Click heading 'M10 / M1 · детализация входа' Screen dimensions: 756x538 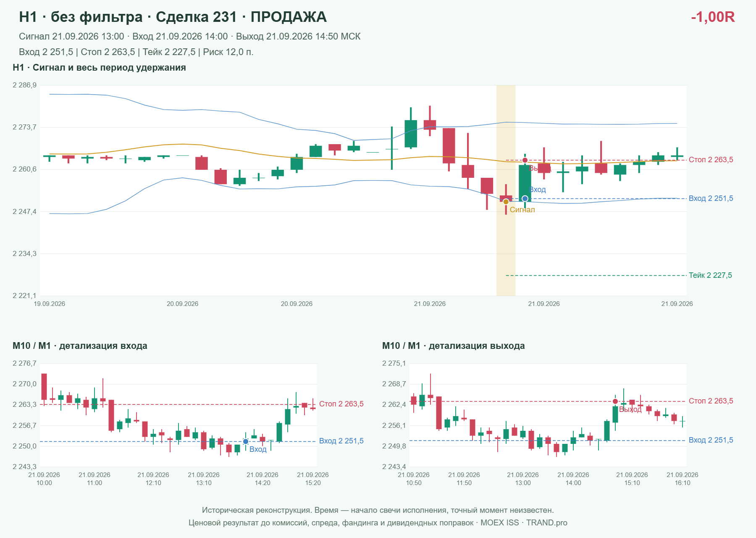click(80, 346)
